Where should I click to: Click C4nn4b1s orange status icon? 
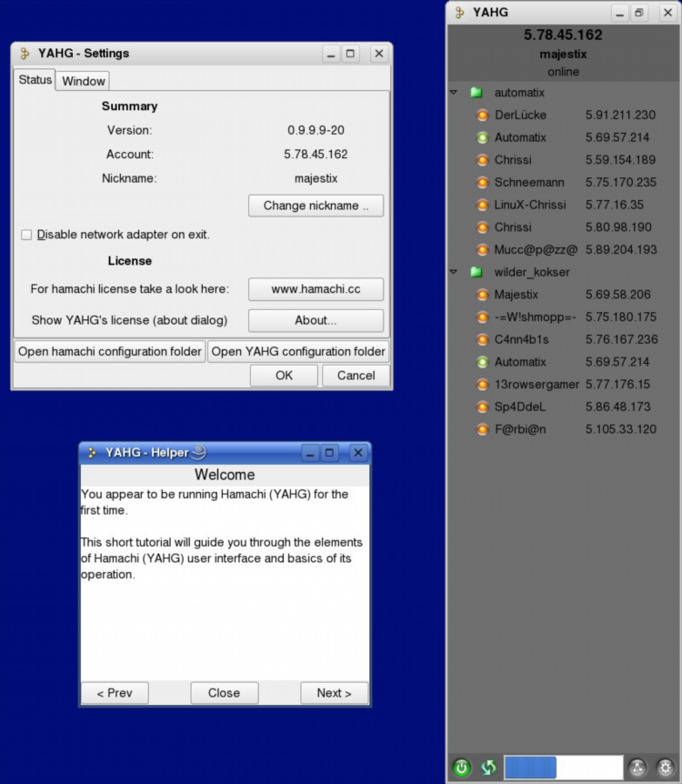tap(482, 339)
